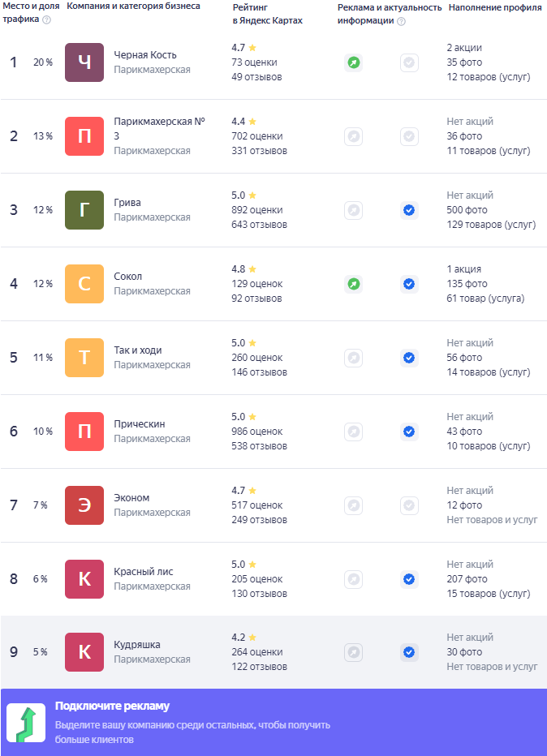Click the blue verified checkmark for Красный лис
This screenshot has height=756, width=547.
click(409, 579)
